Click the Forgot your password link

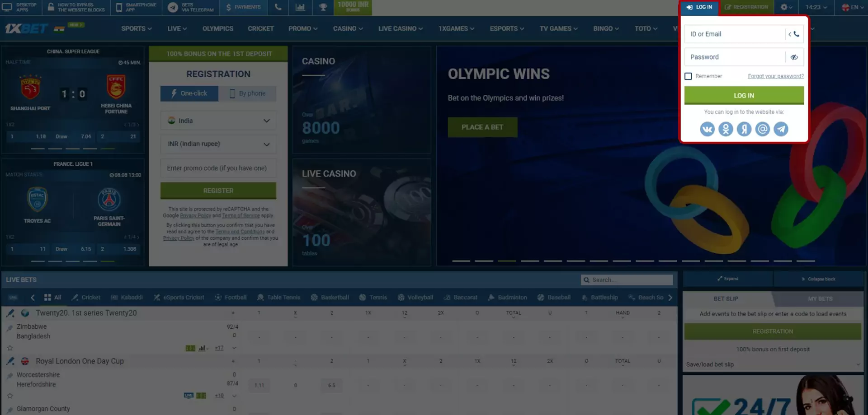[x=775, y=76]
